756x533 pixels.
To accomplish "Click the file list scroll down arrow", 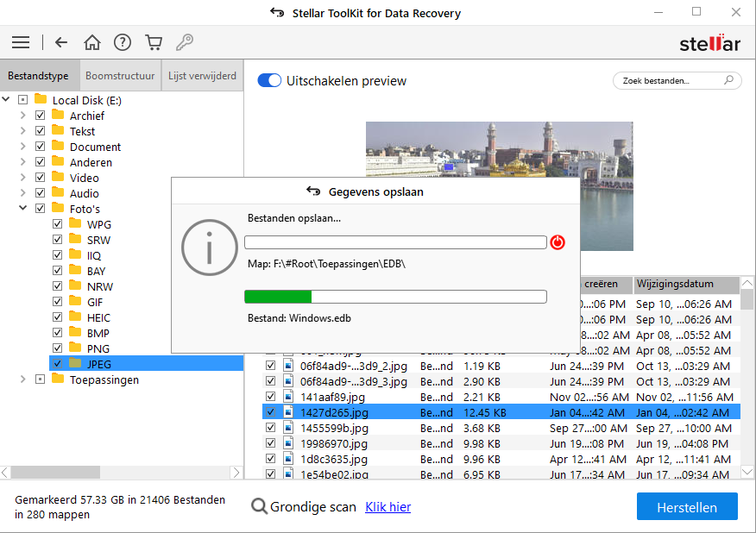I will pyautogui.click(x=747, y=473).
